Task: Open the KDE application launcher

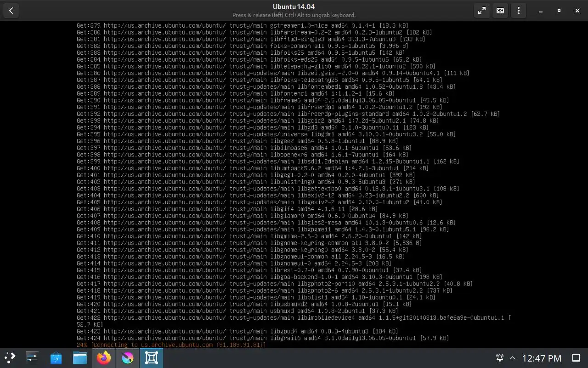Action: pos(10,358)
